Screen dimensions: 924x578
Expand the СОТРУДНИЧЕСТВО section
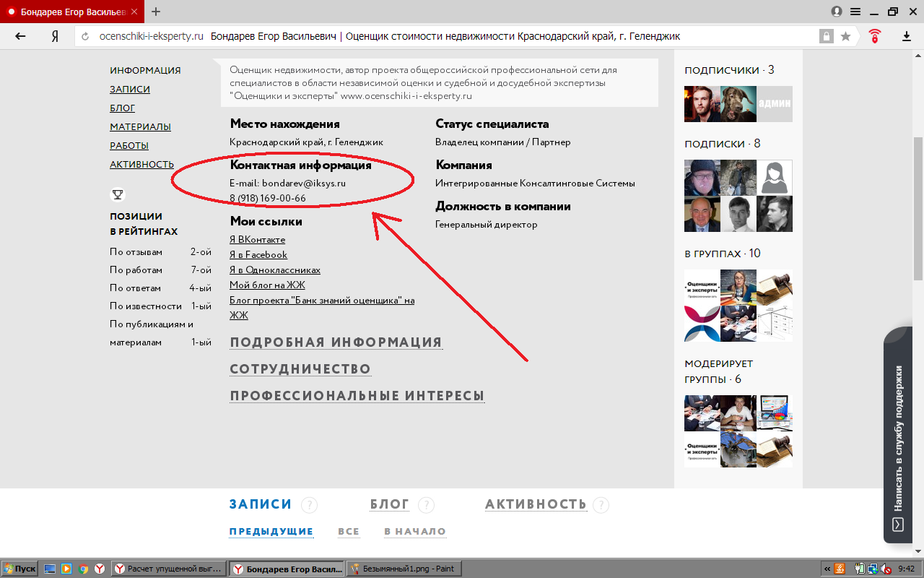(x=300, y=369)
